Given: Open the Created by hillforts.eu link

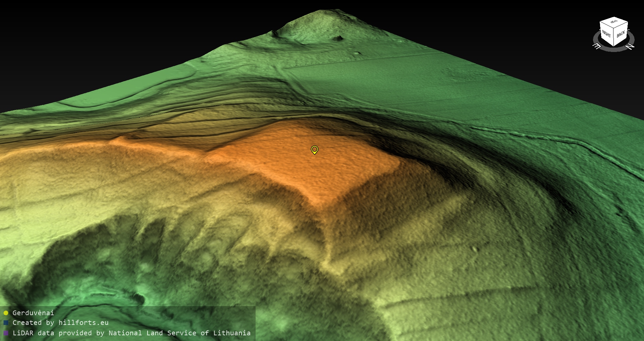Looking at the screenshot, I should [x=60, y=323].
